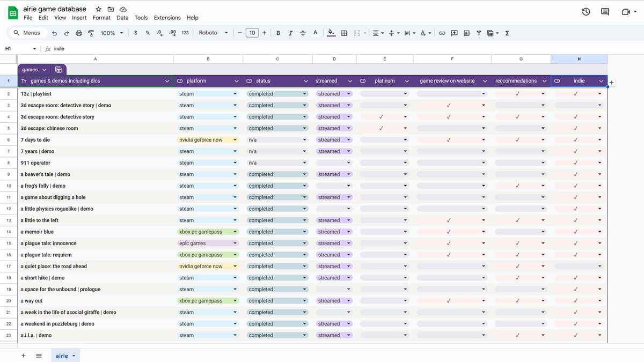Click the Meet camera icon
This screenshot has width=644, height=362.
[x=625, y=12]
